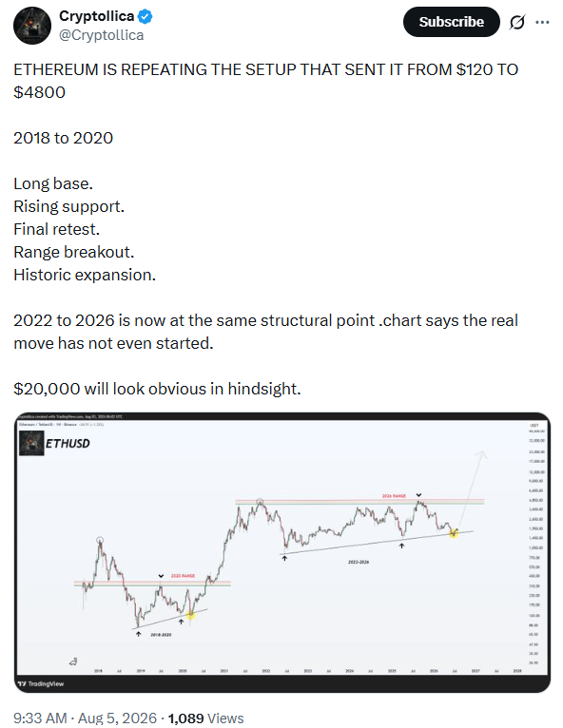Open the Cryptollica profile avatar

pyautogui.click(x=32, y=25)
